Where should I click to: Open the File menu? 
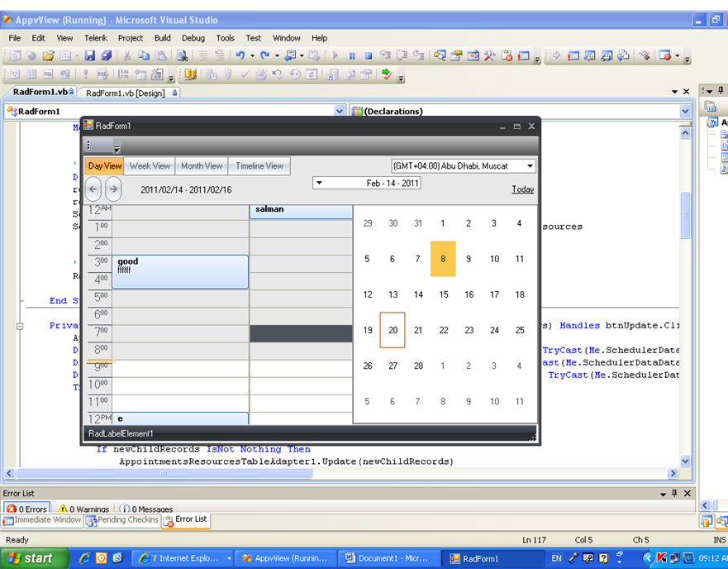pyautogui.click(x=14, y=38)
